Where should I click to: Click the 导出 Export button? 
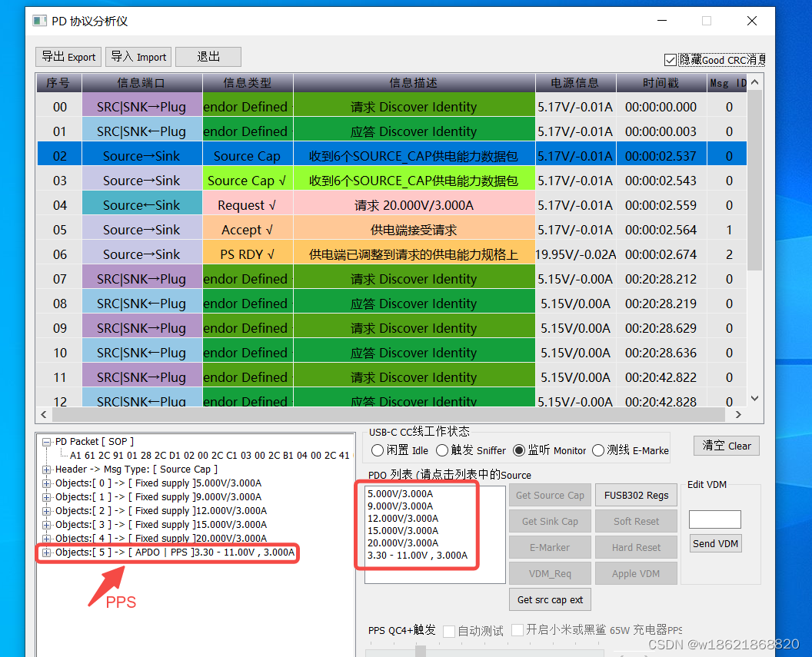[68, 56]
